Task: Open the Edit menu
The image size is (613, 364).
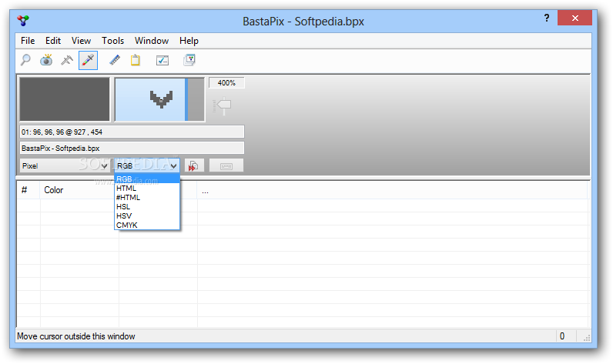Action: (x=53, y=41)
